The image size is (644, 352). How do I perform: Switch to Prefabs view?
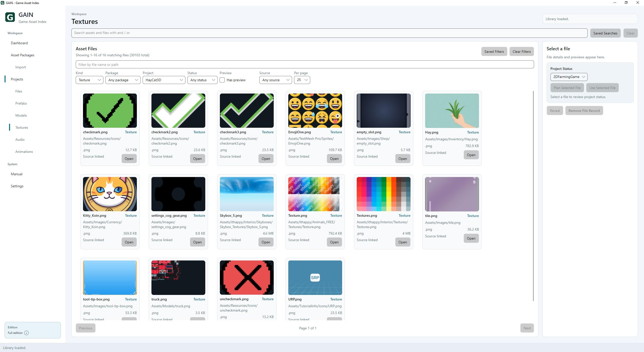(x=21, y=103)
